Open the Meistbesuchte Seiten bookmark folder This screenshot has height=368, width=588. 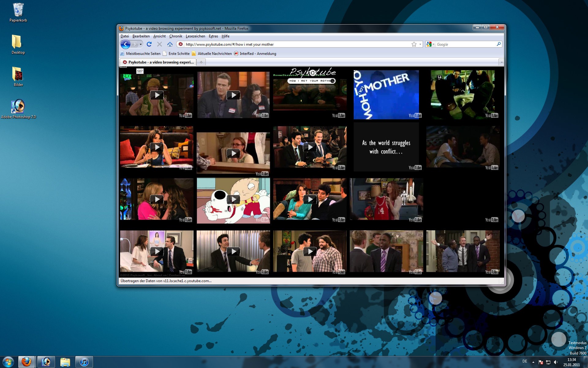(140, 54)
